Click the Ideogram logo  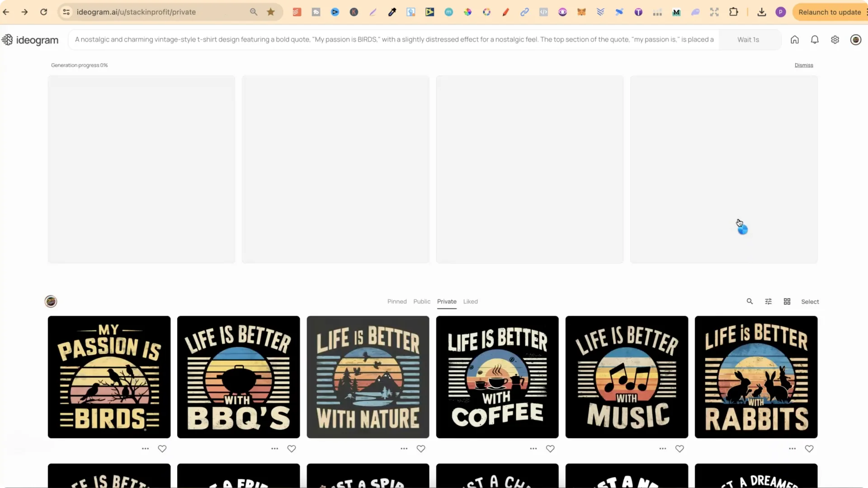pos(30,40)
